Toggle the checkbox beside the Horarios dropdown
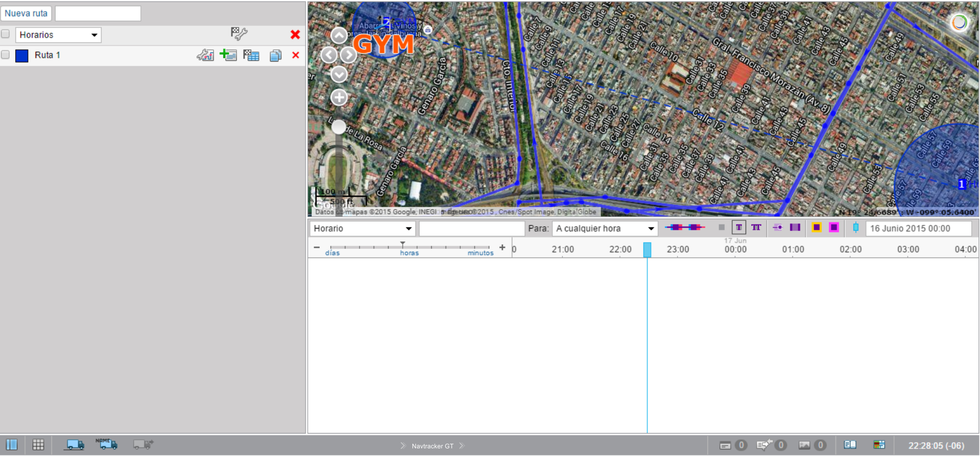Screen dimensions: 980x456 tap(6, 34)
